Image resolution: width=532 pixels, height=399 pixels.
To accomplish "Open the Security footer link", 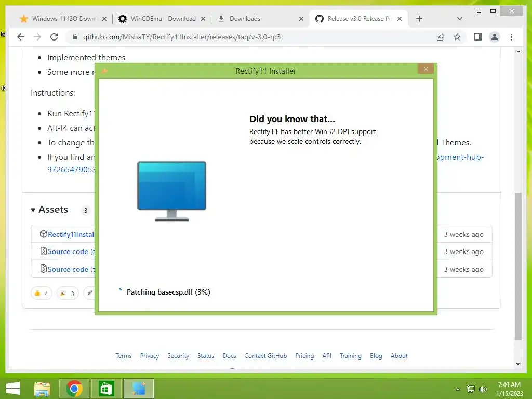I will 178,355.
